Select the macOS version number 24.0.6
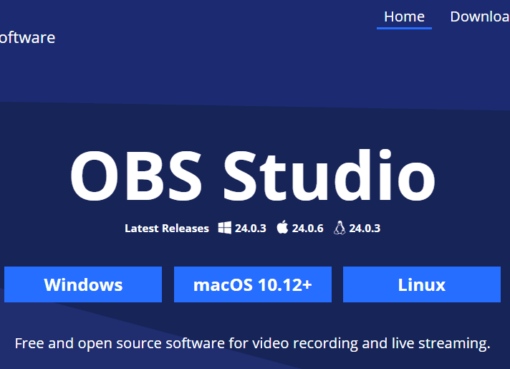The height and width of the screenshot is (369, 510). click(x=307, y=228)
